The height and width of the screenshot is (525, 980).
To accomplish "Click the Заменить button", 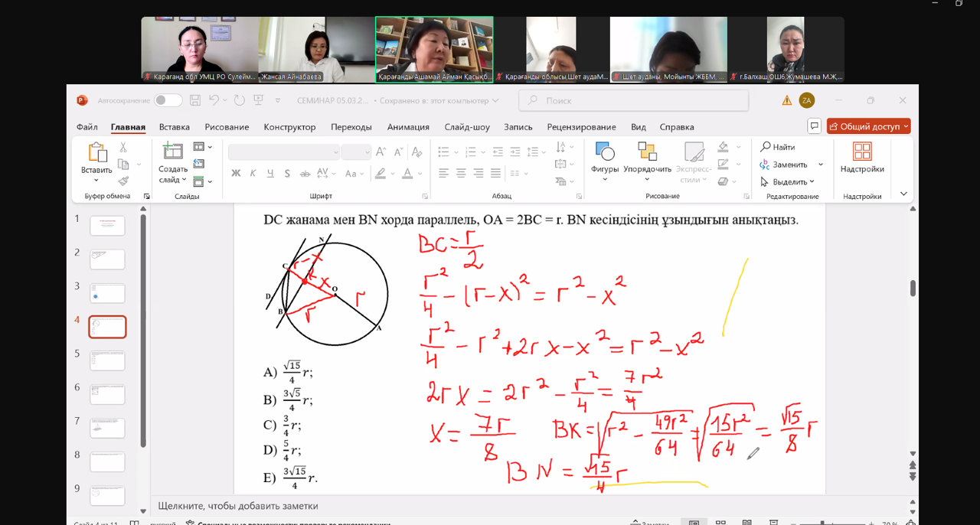I will point(789,165).
